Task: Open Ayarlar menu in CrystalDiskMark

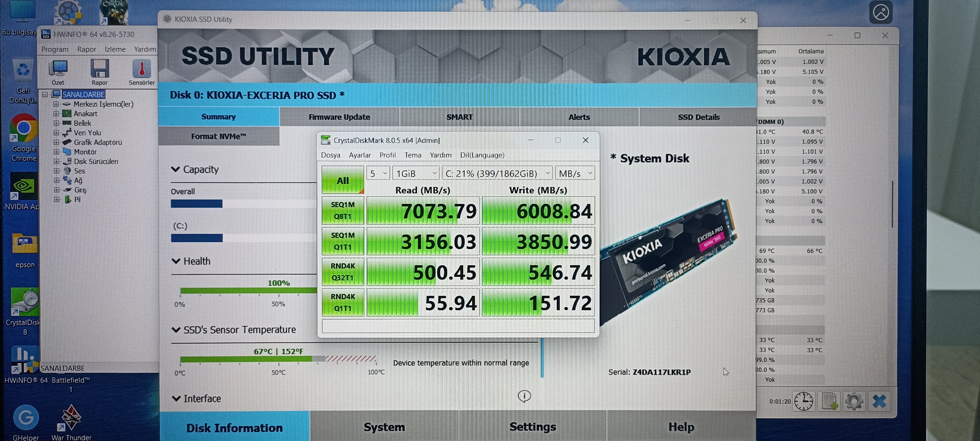Action: point(360,155)
